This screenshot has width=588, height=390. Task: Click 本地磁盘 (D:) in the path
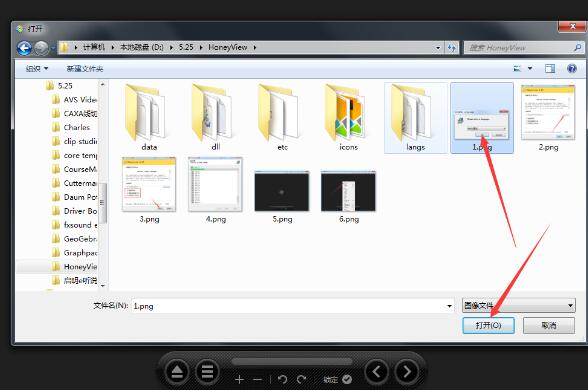click(141, 47)
